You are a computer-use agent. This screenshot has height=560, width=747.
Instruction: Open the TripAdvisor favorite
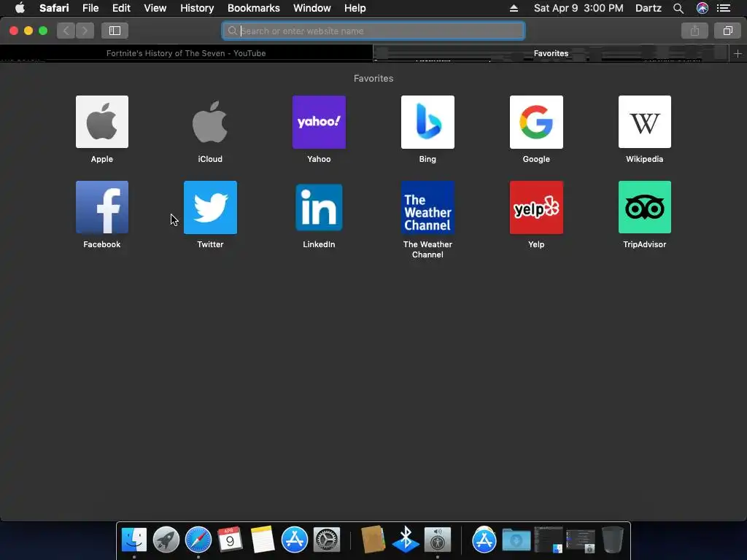(x=645, y=207)
